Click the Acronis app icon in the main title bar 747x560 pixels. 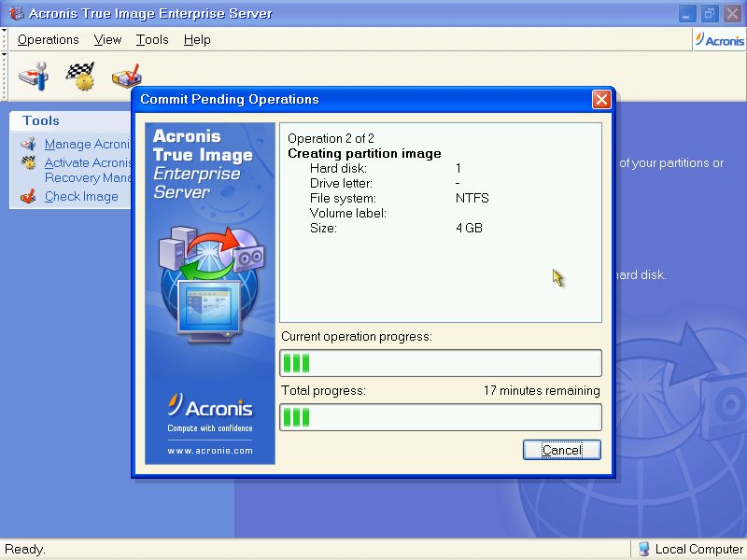tap(17, 13)
